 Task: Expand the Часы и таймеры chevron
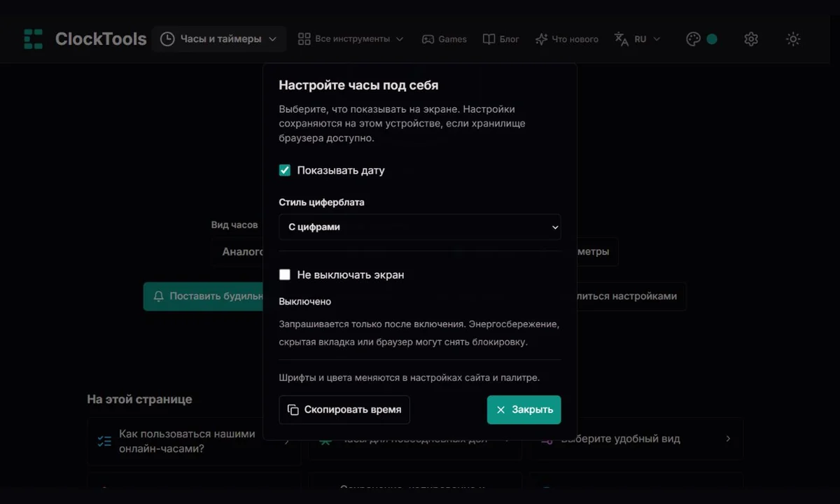coord(273,39)
